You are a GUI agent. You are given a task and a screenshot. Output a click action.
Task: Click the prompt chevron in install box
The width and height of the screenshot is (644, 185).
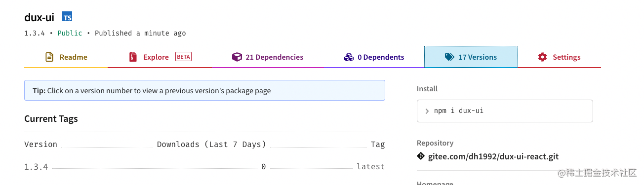[427, 111]
